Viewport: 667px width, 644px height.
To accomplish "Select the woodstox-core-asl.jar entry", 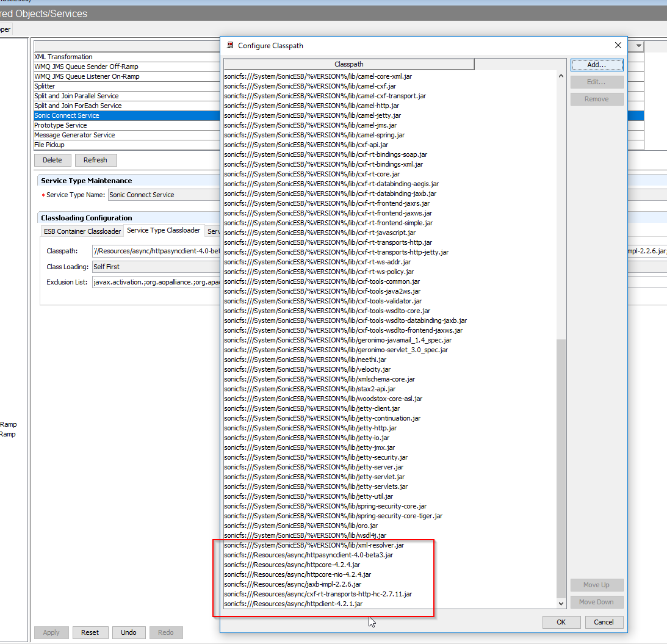I will pos(323,399).
